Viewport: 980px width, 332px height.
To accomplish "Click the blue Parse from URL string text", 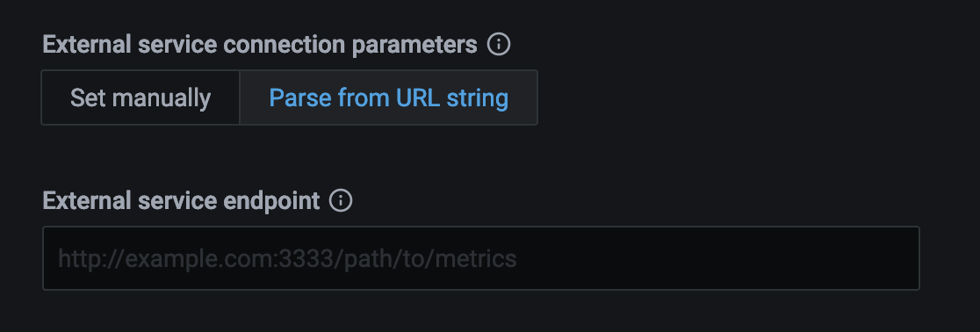I will (388, 98).
